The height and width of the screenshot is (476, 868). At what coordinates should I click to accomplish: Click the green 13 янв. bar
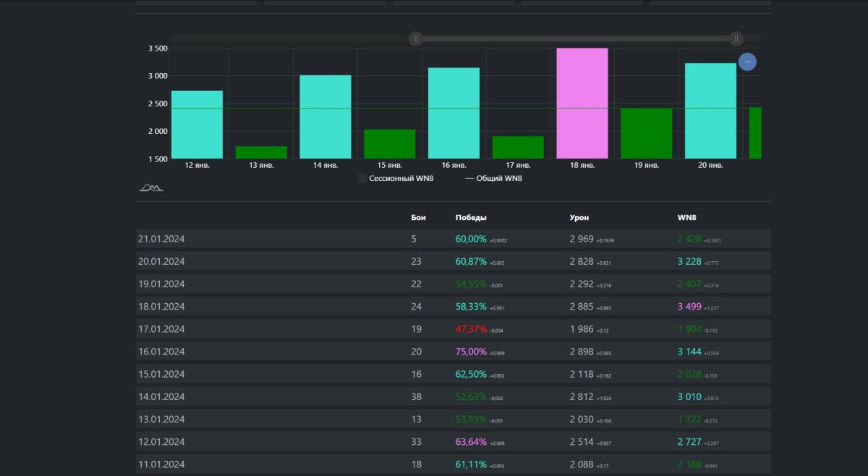click(261, 152)
